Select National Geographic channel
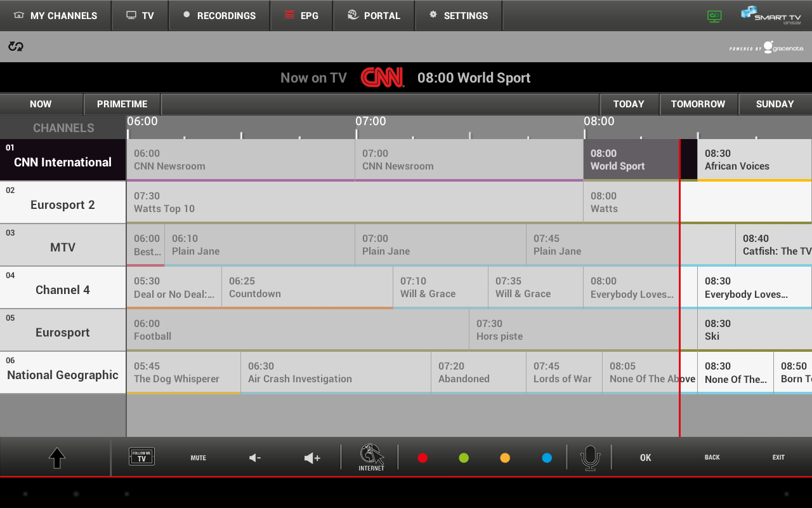Image resolution: width=812 pixels, height=508 pixels. click(63, 373)
